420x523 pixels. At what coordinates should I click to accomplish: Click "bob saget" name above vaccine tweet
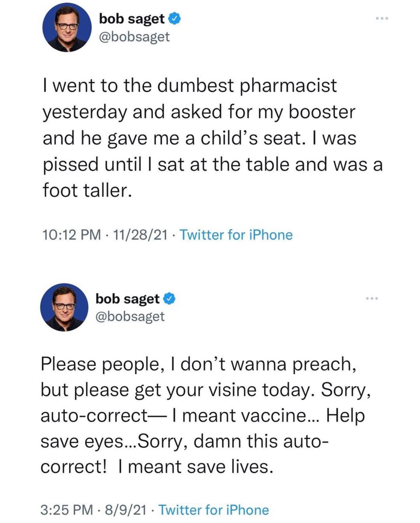[127, 299]
